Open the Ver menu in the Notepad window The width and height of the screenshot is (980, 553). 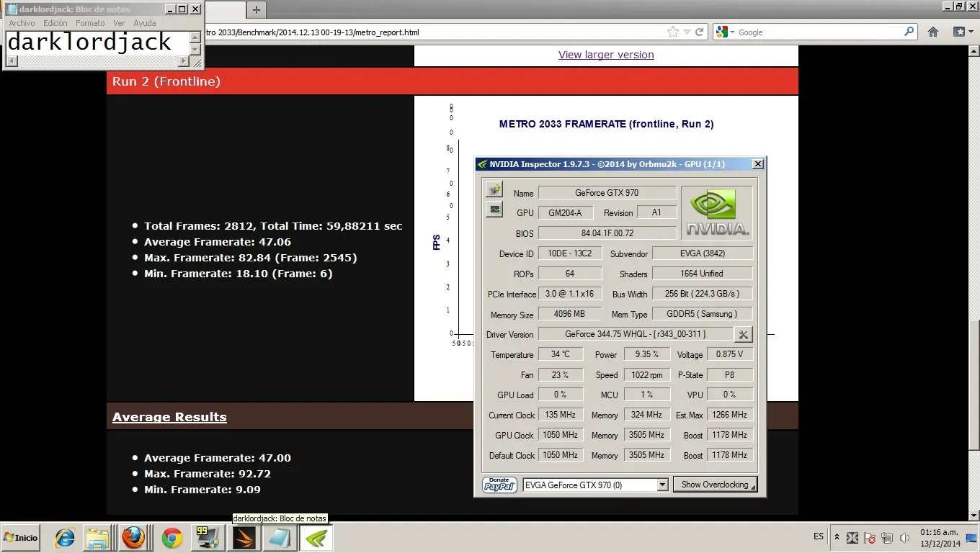(119, 23)
